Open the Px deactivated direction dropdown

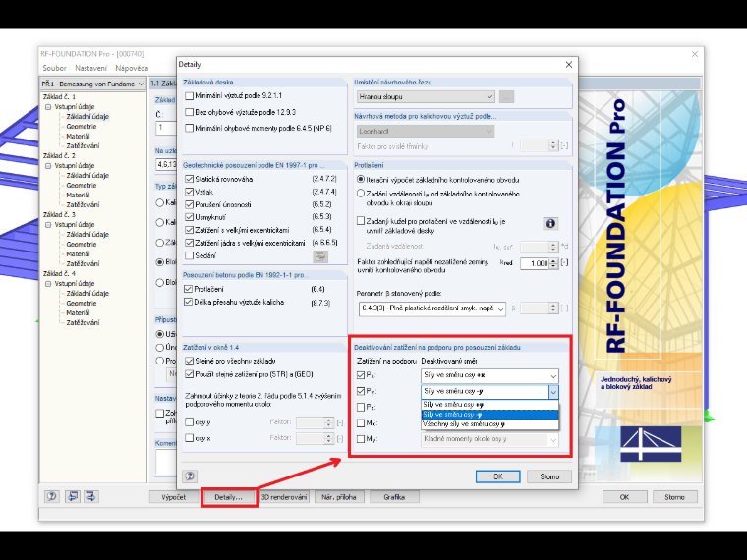[x=489, y=375]
